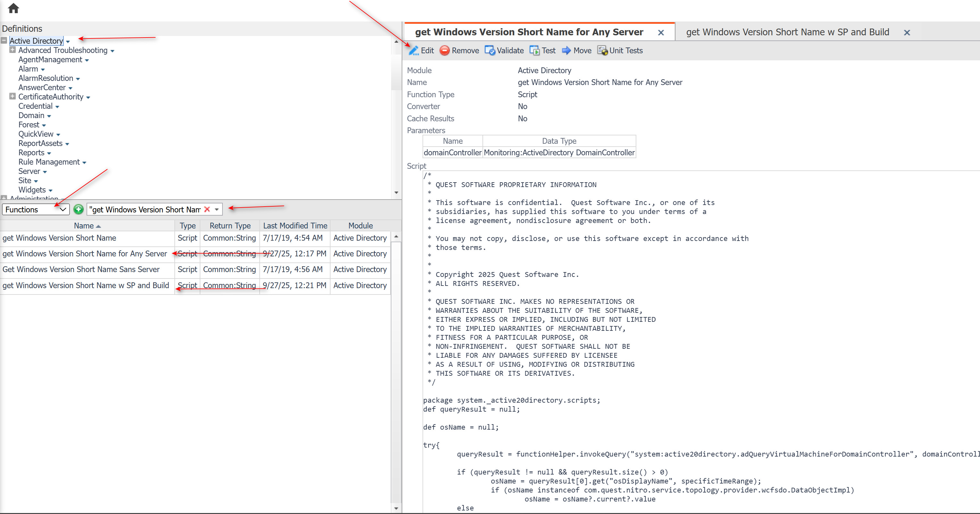
Task: Select 'Get Windows Version Short Name Sans Server' row
Action: (81, 270)
